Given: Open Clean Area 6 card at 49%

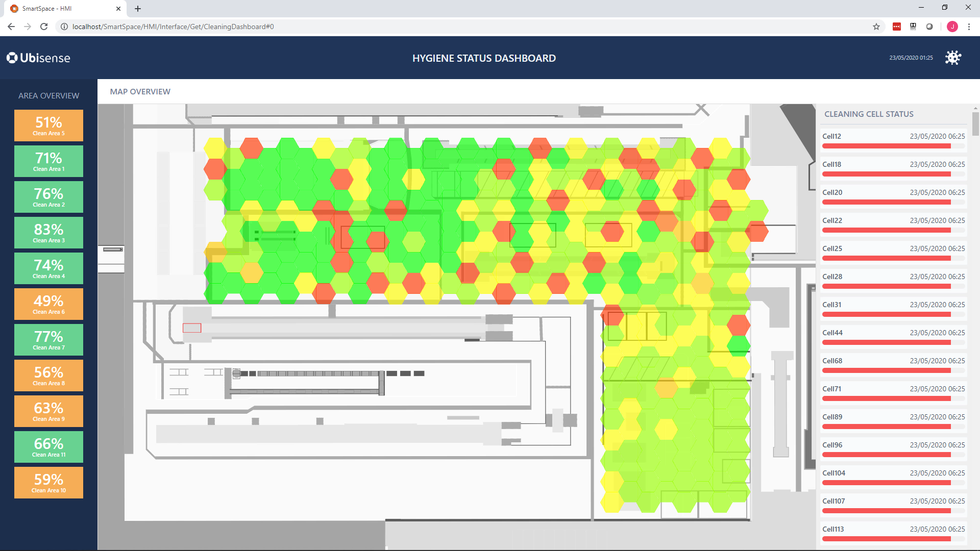Looking at the screenshot, I should [x=48, y=304].
